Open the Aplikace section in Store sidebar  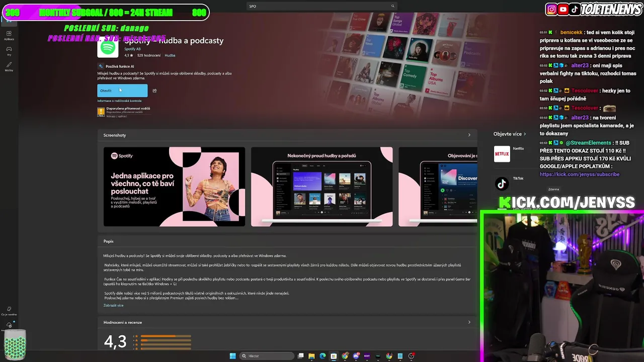(x=9, y=35)
